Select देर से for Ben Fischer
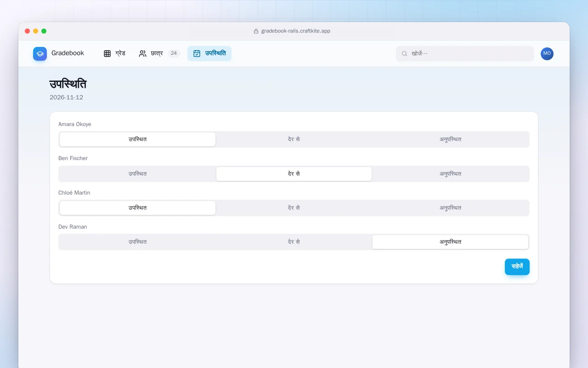The image size is (588, 368). (294, 174)
